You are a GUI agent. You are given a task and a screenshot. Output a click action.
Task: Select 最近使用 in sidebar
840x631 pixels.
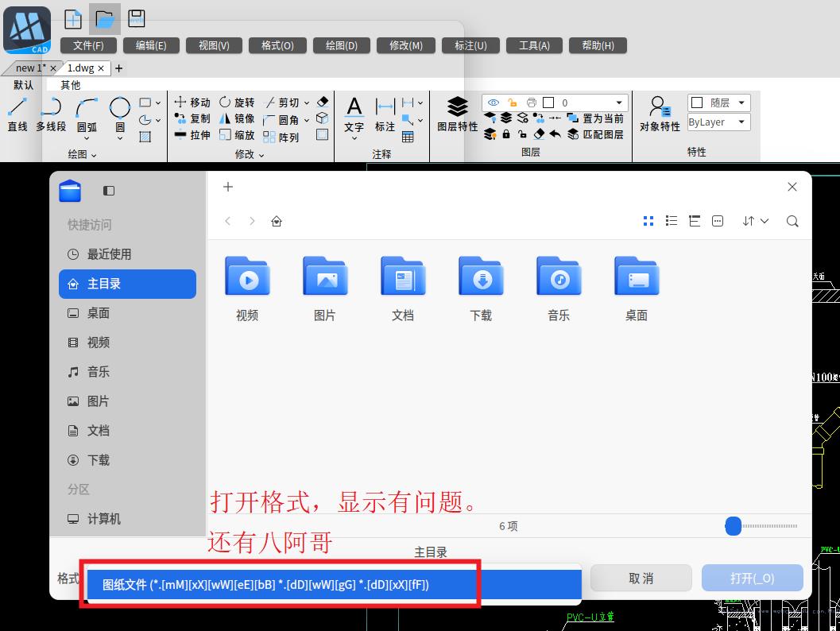click(x=127, y=254)
